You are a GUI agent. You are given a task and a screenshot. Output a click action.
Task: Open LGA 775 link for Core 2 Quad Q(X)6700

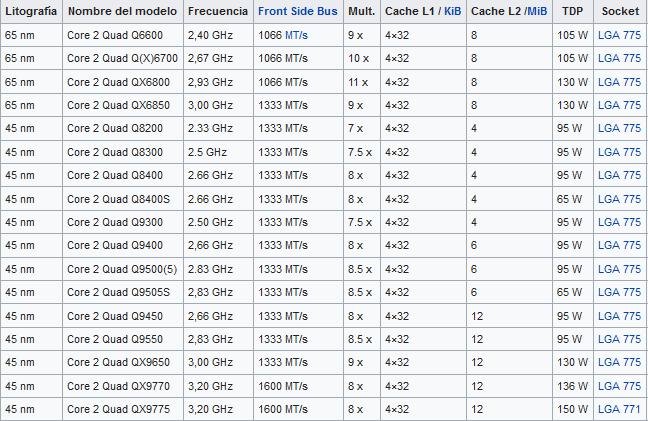click(619, 58)
